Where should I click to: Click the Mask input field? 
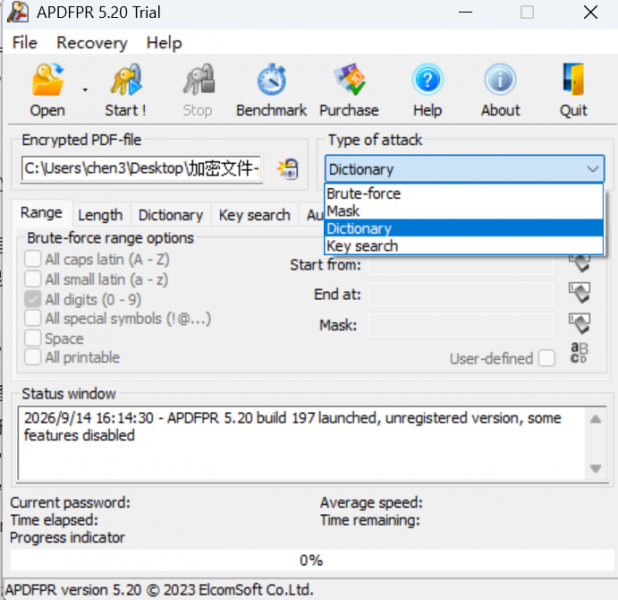pos(461,325)
